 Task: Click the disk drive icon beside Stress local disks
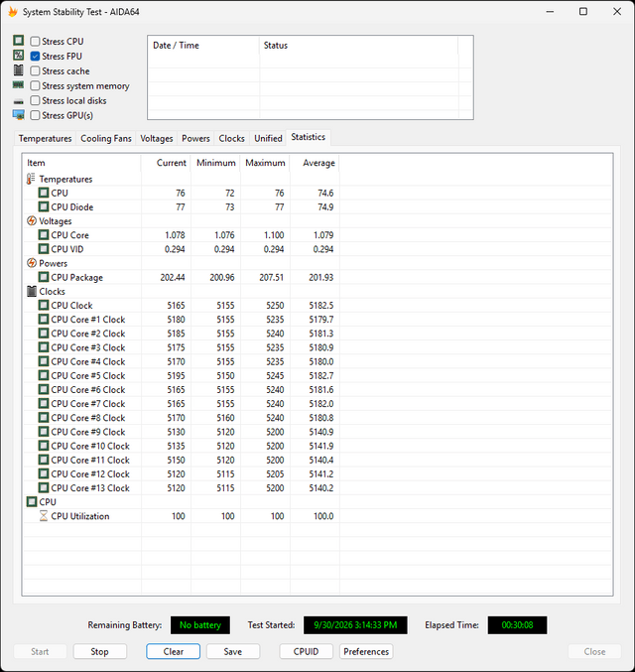(x=19, y=101)
